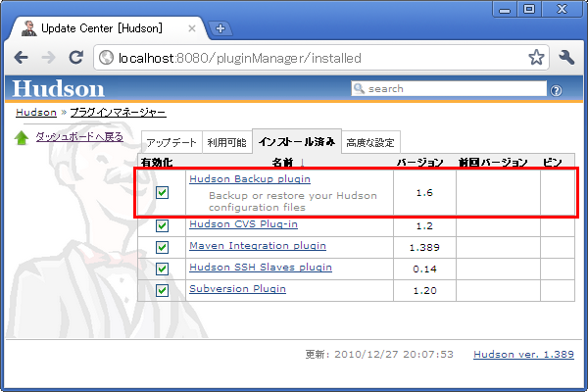Select the インストール済み tab
The width and height of the screenshot is (588, 392).
click(297, 141)
